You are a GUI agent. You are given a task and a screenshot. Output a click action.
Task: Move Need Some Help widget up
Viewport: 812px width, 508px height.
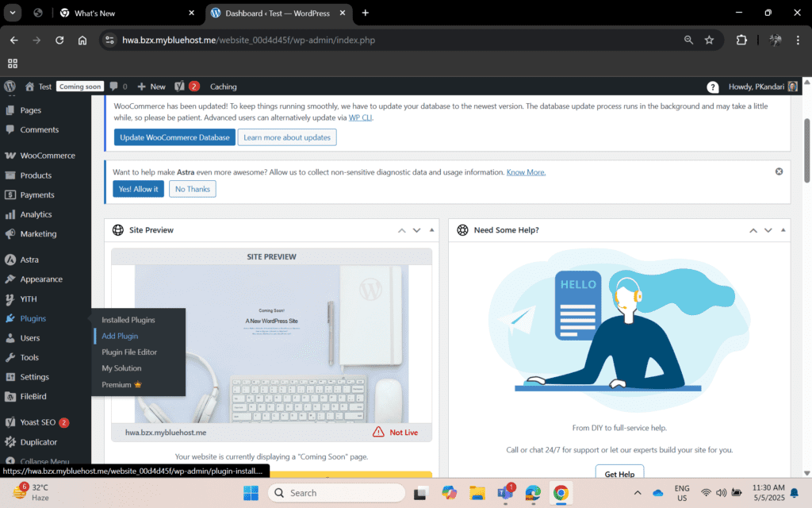[753, 230]
